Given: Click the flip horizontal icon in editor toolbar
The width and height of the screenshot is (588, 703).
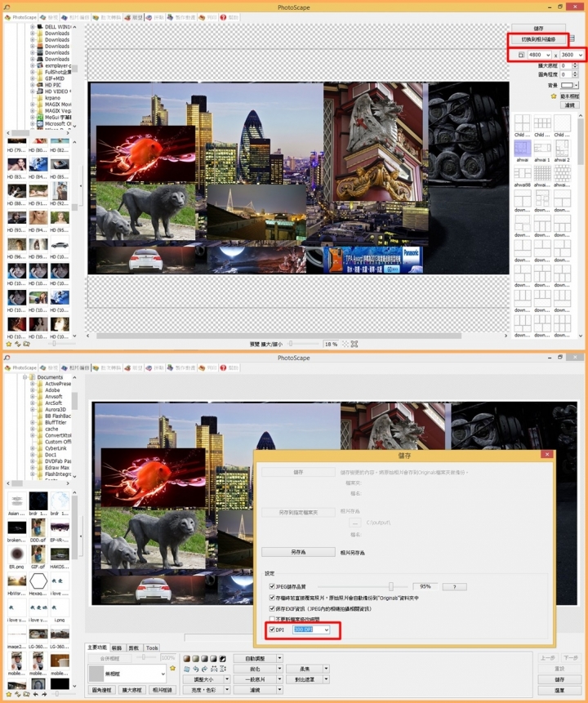Looking at the screenshot, I should (213, 669).
